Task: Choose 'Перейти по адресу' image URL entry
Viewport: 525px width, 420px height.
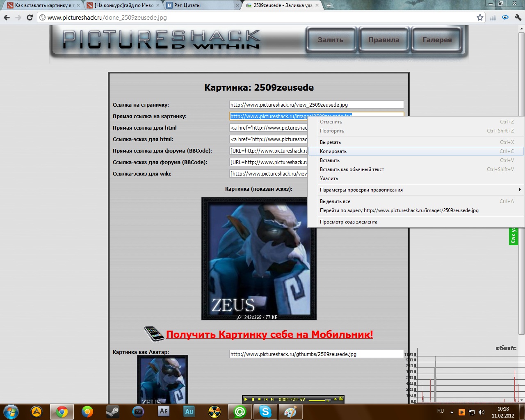Action: click(416, 210)
